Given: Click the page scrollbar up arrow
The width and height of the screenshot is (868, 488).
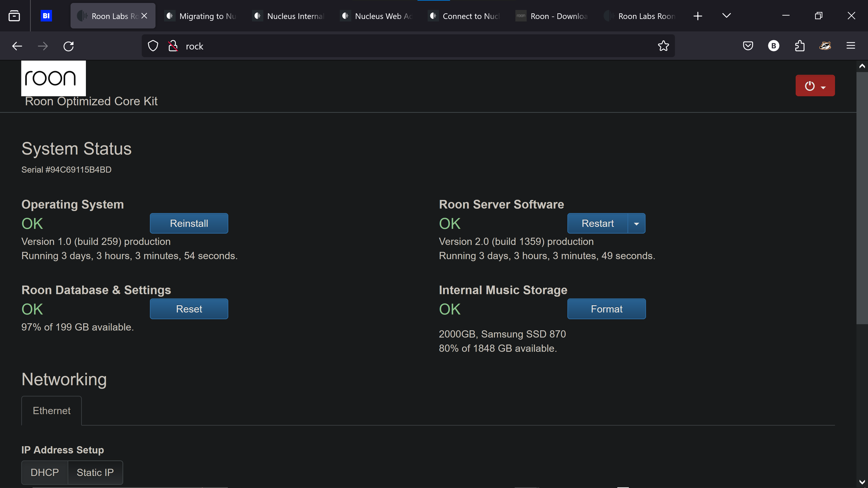Looking at the screenshot, I should pyautogui.click(x=862, y=66).
